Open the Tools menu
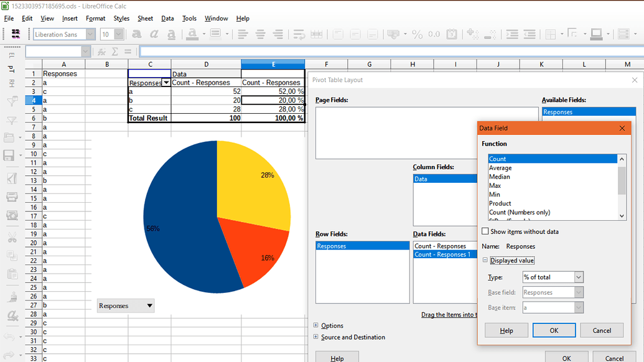Image resolution: width=644 pixels, height=362 pixels. [x=189, y=19]
